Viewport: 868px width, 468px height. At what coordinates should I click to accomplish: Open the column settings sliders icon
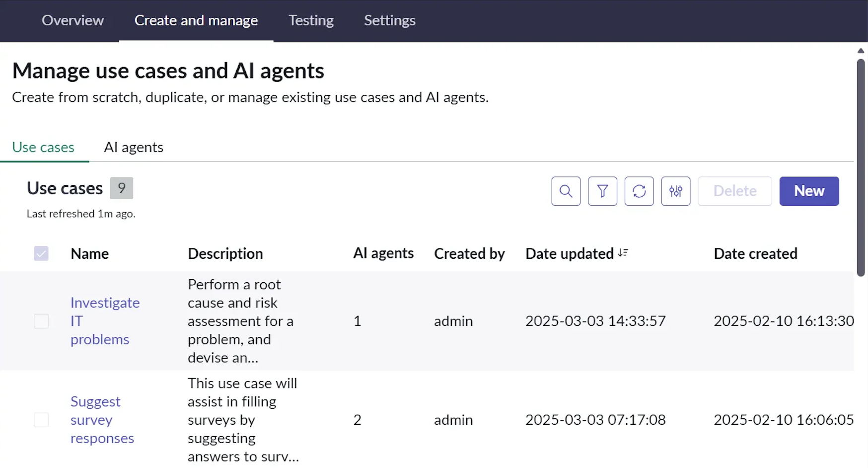point(675,191)
